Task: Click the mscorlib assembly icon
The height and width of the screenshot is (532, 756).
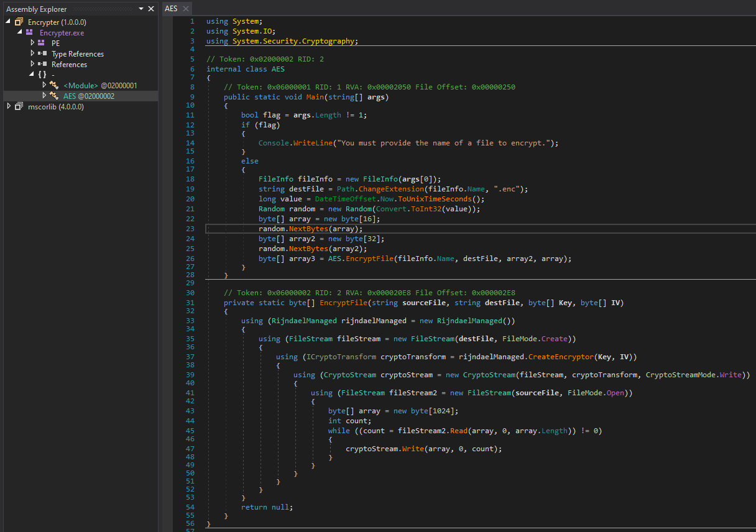Action: coord(19,106)
